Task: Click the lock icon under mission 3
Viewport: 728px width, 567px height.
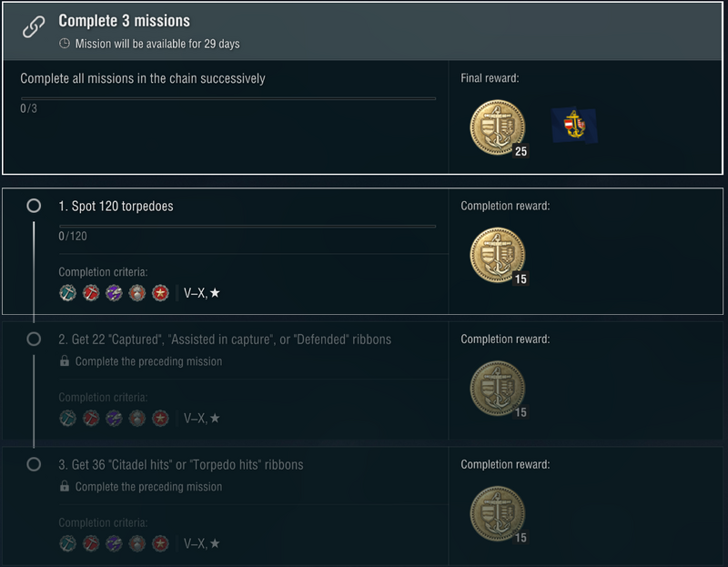Action: (65, 487)
